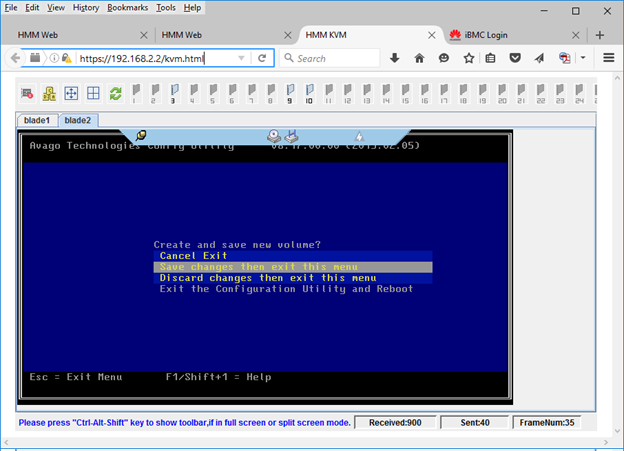This screenshot has height=451, width=624.
Task: Open blade slot 10 blue flag
Action: click(x=309, y=94)
